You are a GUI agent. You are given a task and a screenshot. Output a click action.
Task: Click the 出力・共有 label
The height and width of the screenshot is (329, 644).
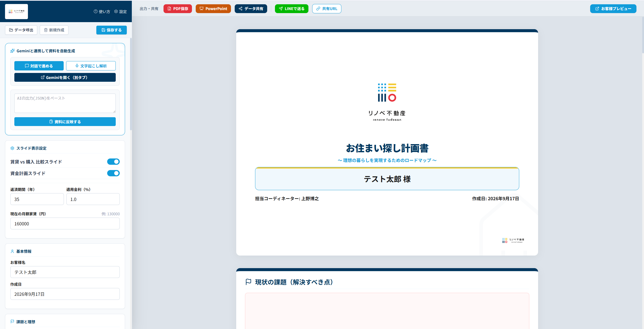[x=149, y=9]
